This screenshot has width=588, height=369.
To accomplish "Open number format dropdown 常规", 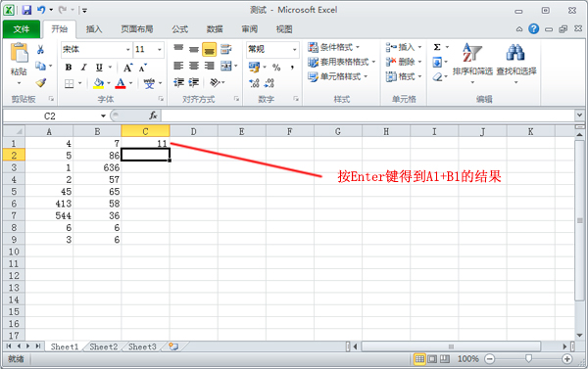I will [x=294, y=50].
